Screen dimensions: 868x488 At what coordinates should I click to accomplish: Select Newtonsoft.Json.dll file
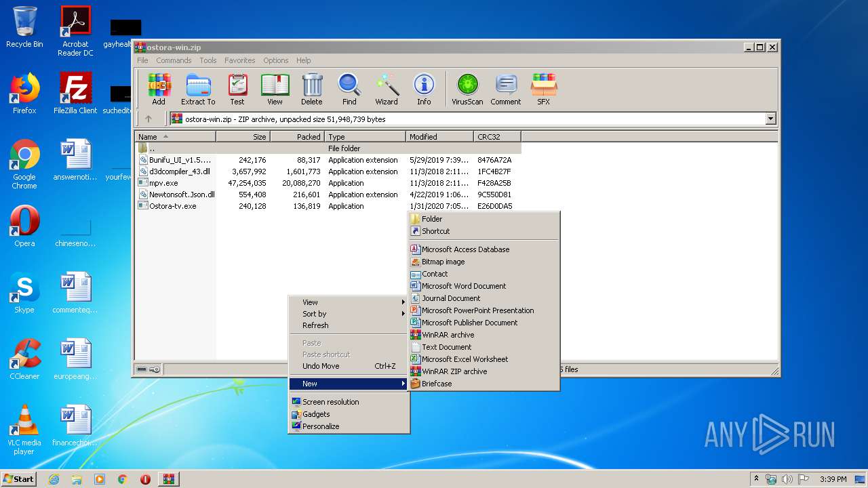(328, 195)
